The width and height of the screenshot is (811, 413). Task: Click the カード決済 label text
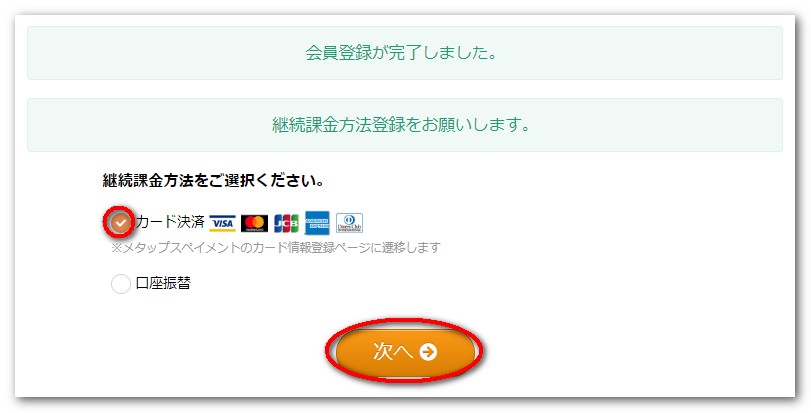tap(170, 222)
